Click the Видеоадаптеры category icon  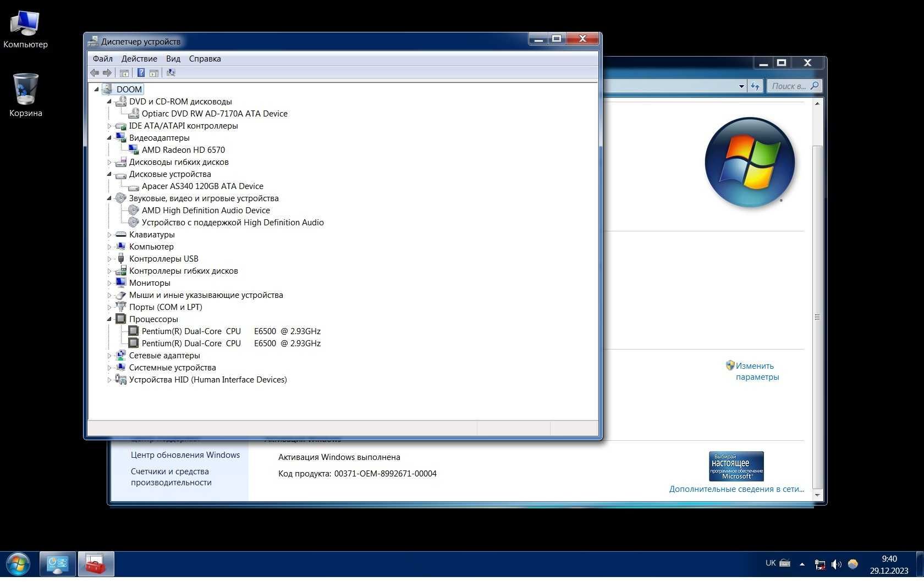[x=121, y=137]
